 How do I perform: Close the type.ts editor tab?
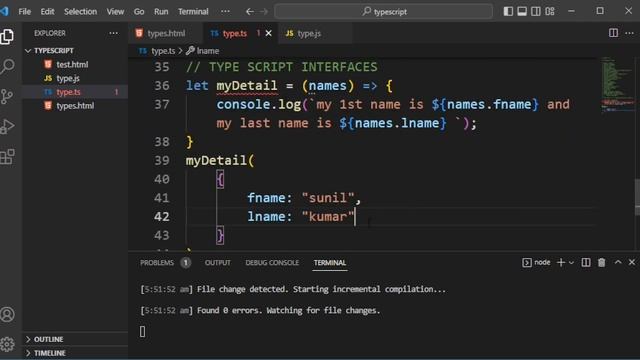[x=269, y=33]
